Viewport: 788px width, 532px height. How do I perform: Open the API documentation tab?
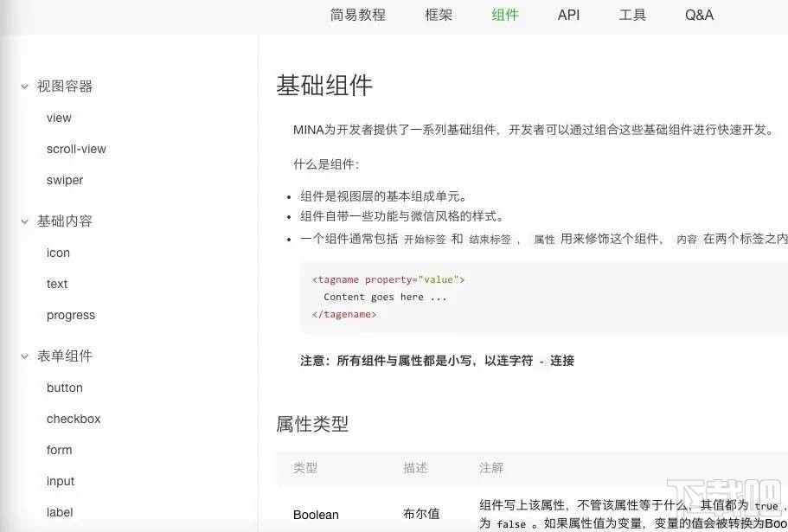tap(567, 15)
